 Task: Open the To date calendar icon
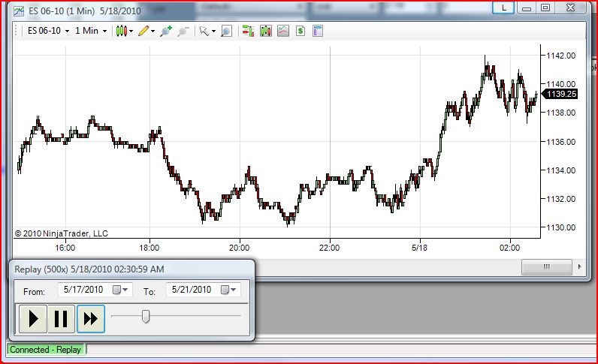225,290
